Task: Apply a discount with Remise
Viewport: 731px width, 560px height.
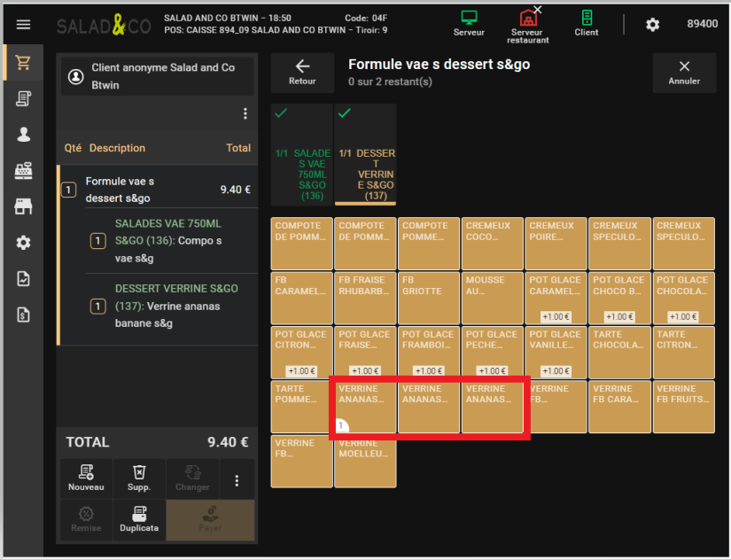Action: (x=86, y=519)
